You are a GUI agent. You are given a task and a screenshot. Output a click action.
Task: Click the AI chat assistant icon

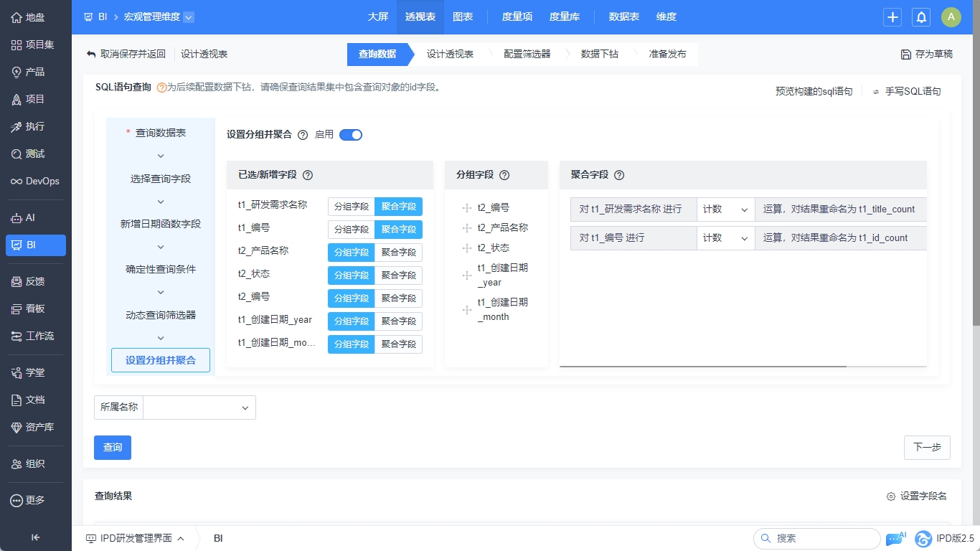896,538
